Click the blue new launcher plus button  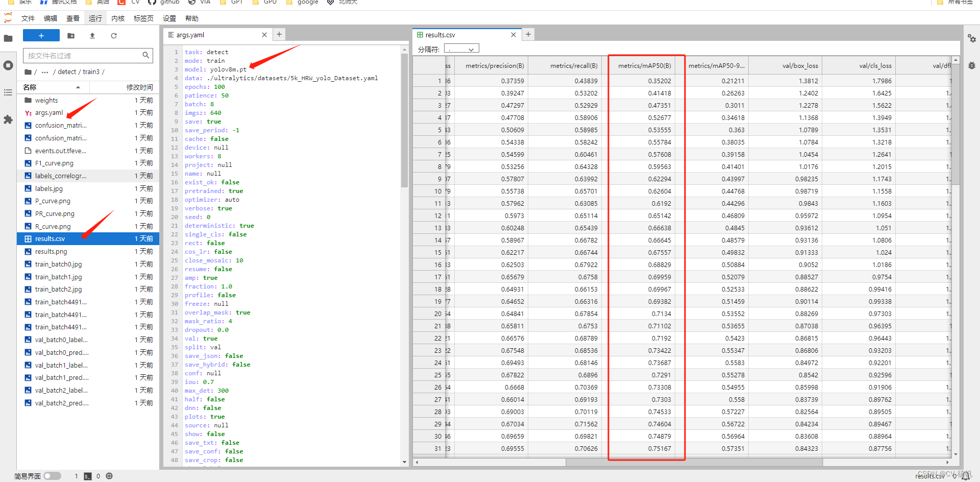coord(41,35)
